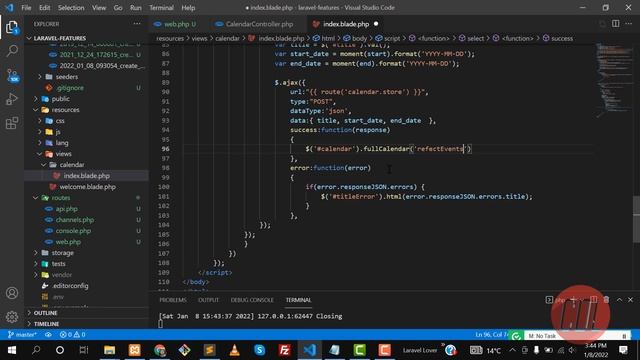The image size is (640, 360).
Task: Open errors and warnings count in status bar
Action: [x=72, y=335]
